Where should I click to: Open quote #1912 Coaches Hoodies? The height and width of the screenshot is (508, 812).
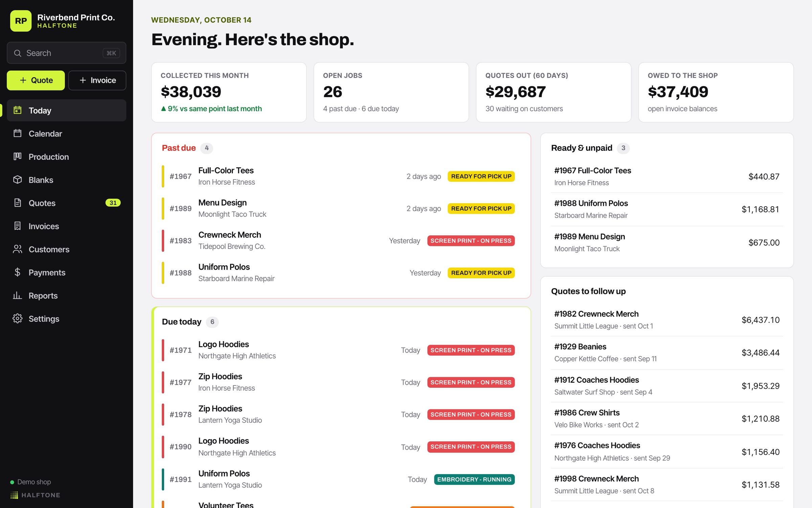coord(667,386)
